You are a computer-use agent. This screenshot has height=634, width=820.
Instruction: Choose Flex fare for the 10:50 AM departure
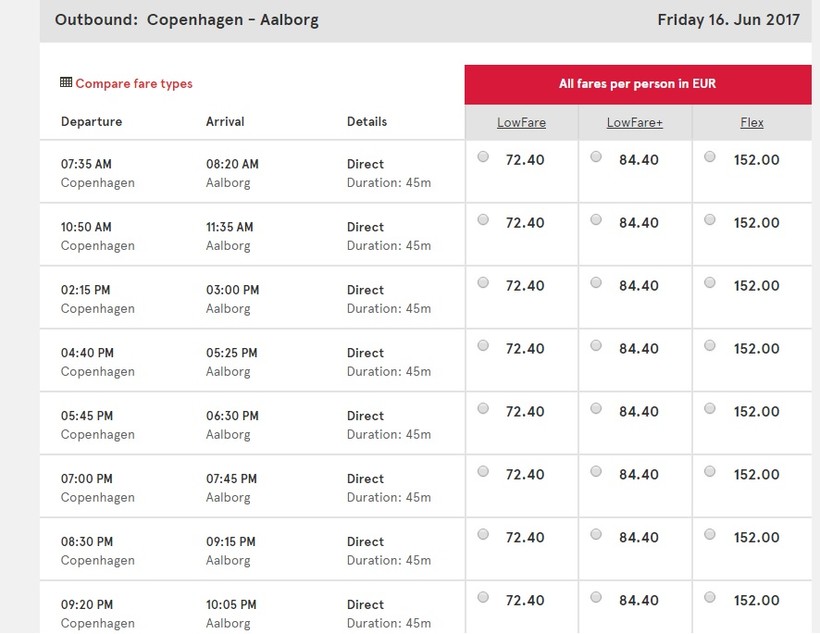coord(710,220)
